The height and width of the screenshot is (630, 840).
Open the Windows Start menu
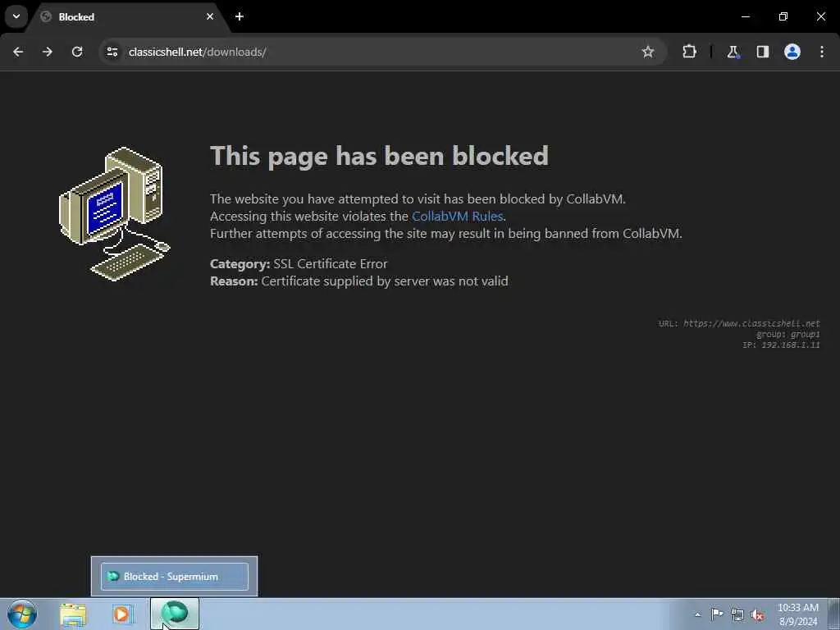[22, 614]
